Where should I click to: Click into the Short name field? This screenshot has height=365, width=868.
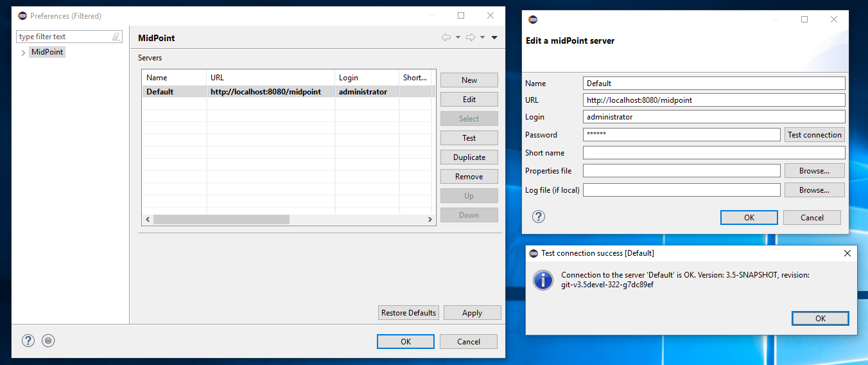pyautogui.click(x=713, y=153)
